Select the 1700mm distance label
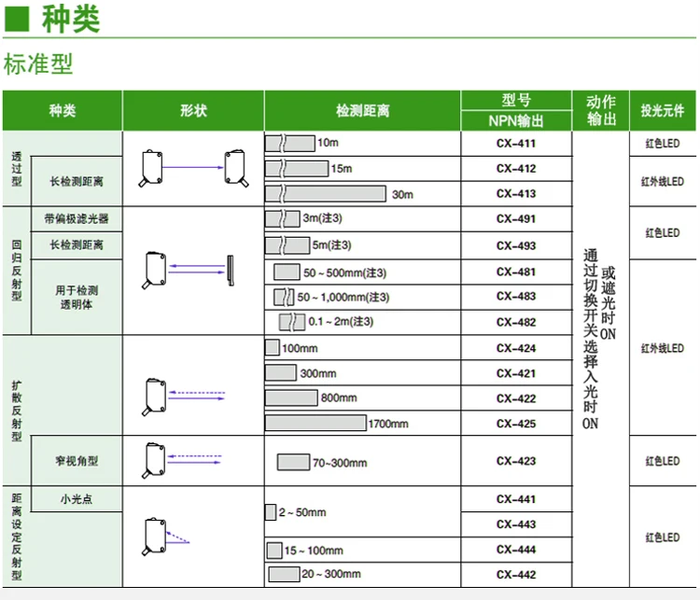This screenshot has height=600, width=700. point(388,425)
